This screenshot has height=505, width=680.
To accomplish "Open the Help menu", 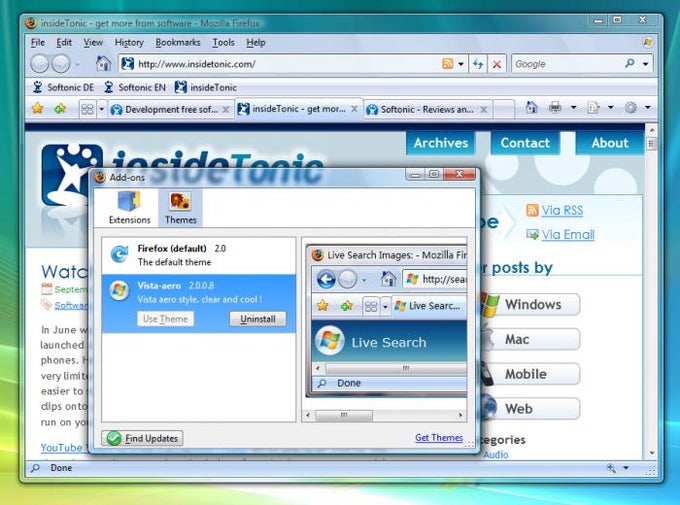I will tap(256, 43).
